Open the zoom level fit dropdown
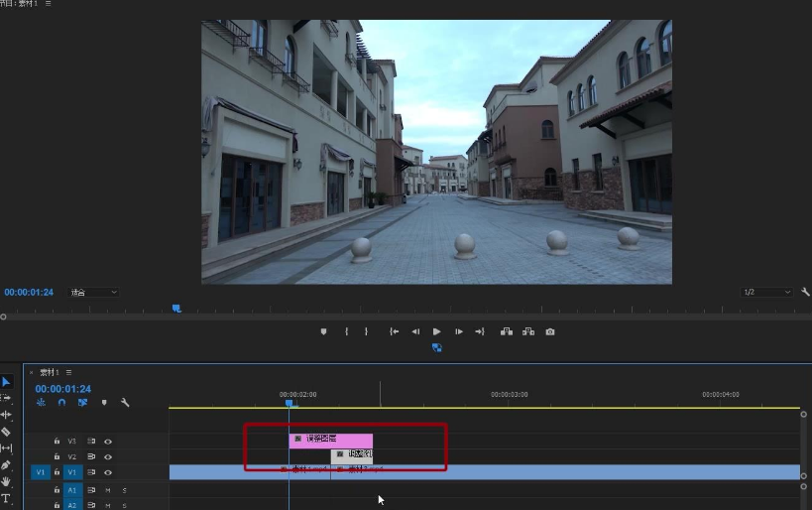This screenshot has height=510, width=812. (93, 293)
